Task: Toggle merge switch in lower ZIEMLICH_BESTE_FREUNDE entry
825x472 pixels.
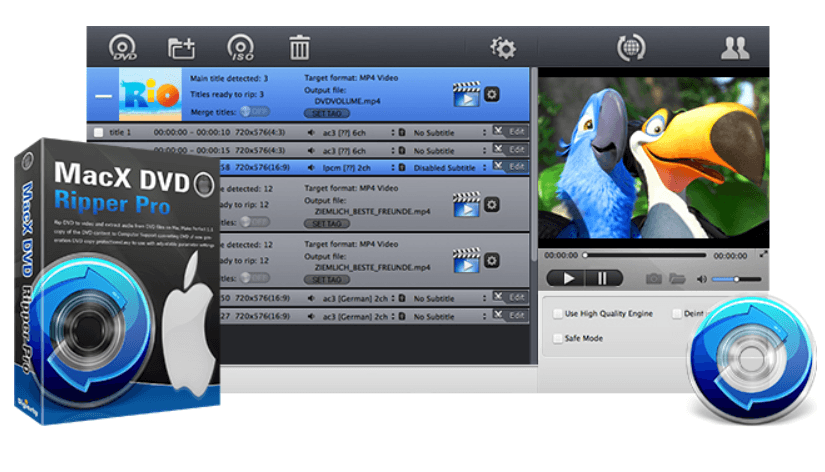Action: (x=255, y=277)
